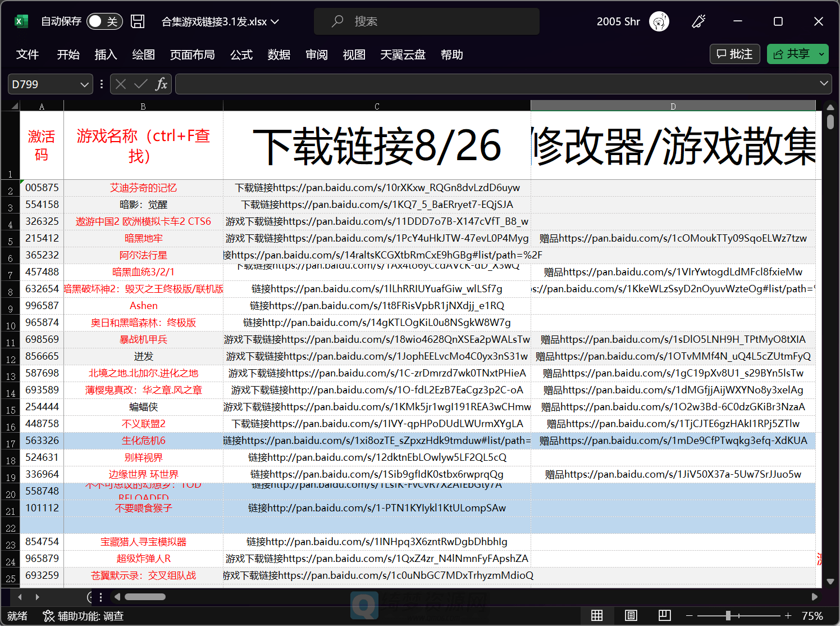840x626 pixels.
Task: Open the 天翼云盘 ribbon tab
Action: tap(403, 55)
